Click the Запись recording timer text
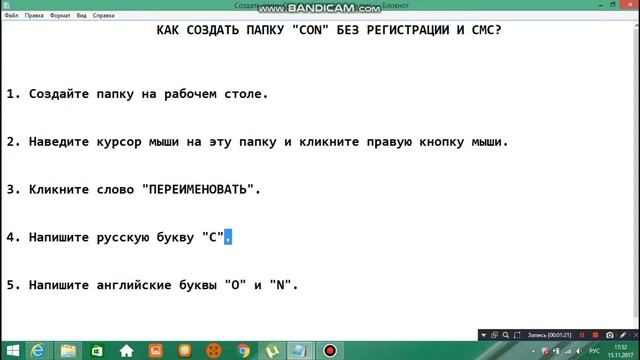Image resolution: width=640 pixels, height=360 pixels. point(549,335)
